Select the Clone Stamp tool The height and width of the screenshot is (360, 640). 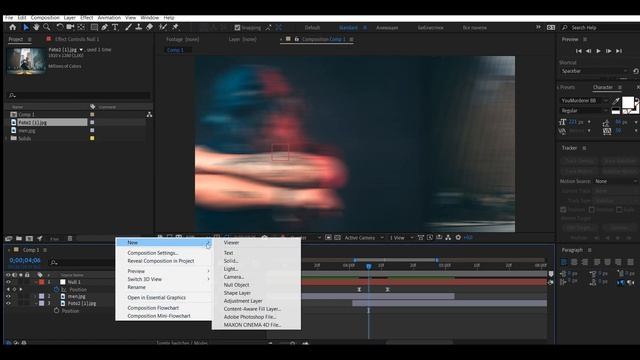(139, 27)
